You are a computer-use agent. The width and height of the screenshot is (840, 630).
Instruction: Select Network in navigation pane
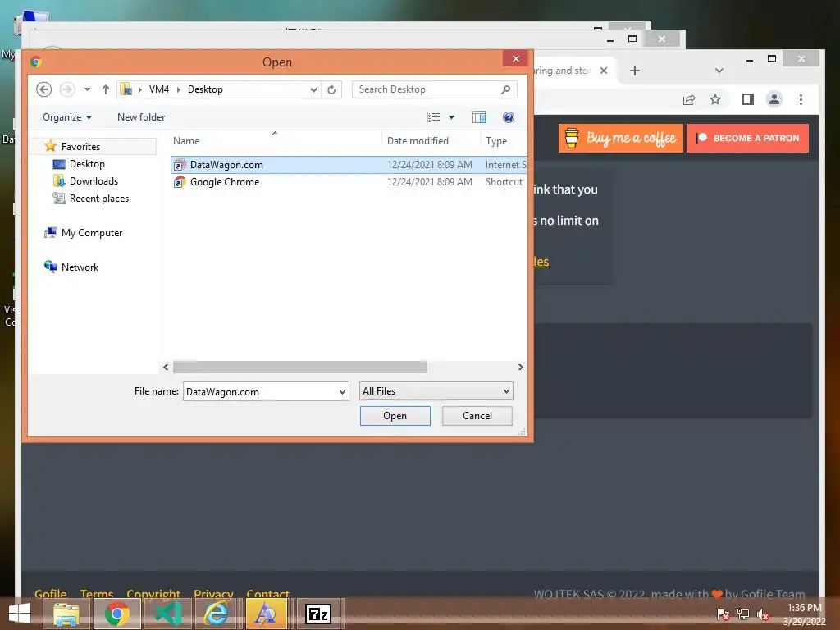click(x=80, y=267)
